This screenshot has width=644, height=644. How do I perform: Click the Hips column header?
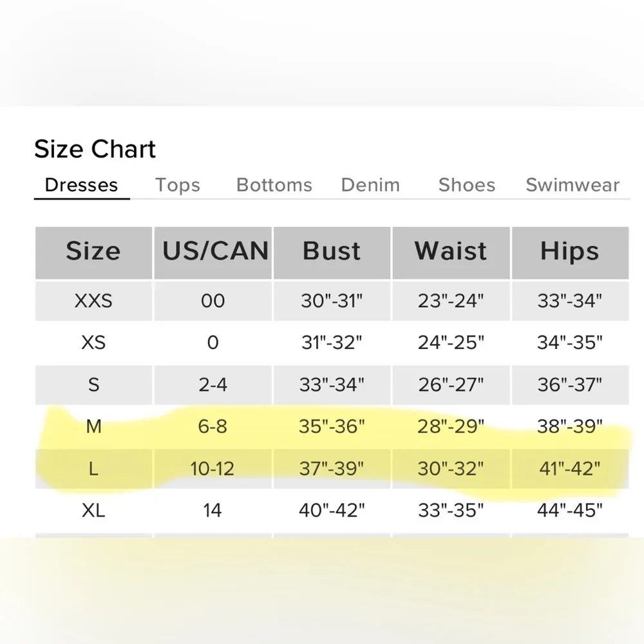[570, 252]
